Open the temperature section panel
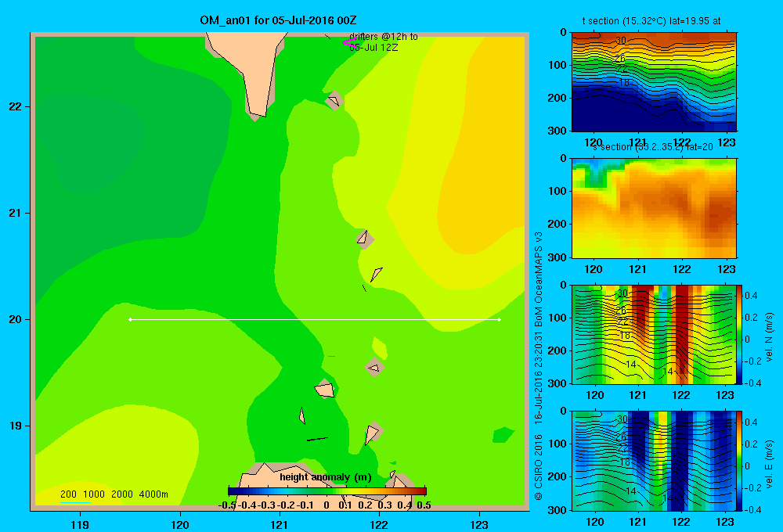Screen dimensions: 783x532 pyautogui.click(x=654, y=82)
